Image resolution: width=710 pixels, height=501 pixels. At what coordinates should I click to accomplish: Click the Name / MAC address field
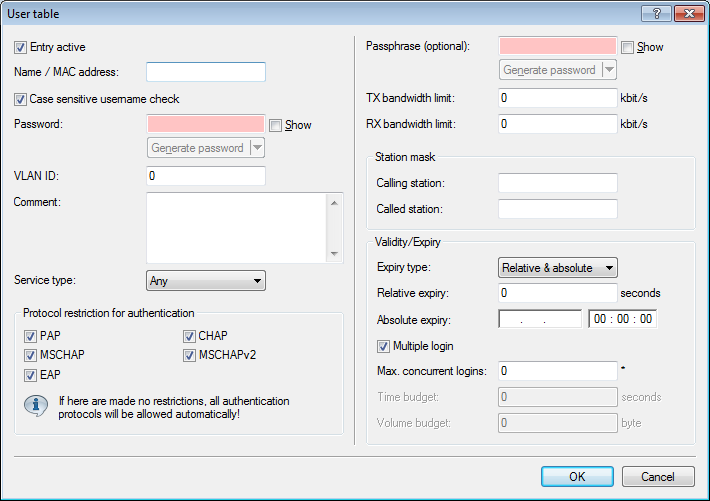(205, 72)
